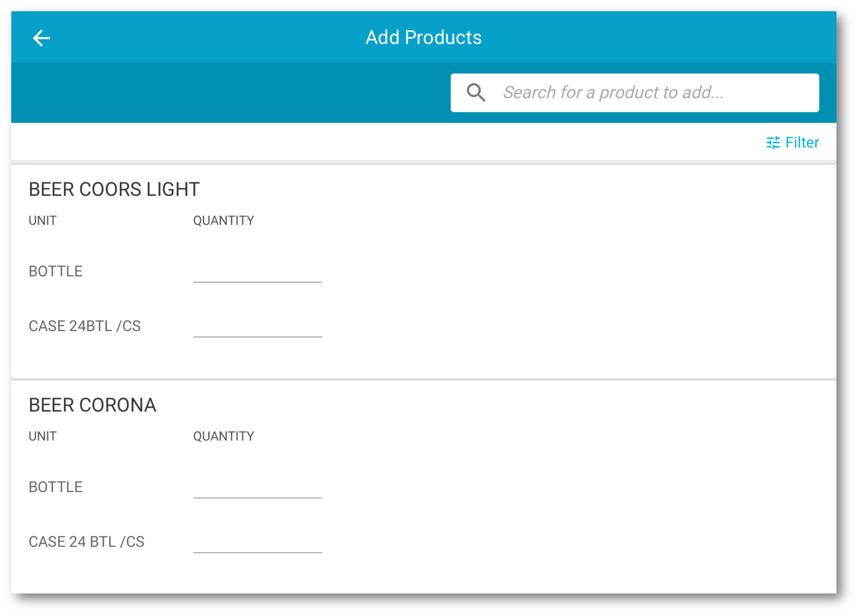Click CASE 24 BTL /CS label for Corona

coord(86,541)
